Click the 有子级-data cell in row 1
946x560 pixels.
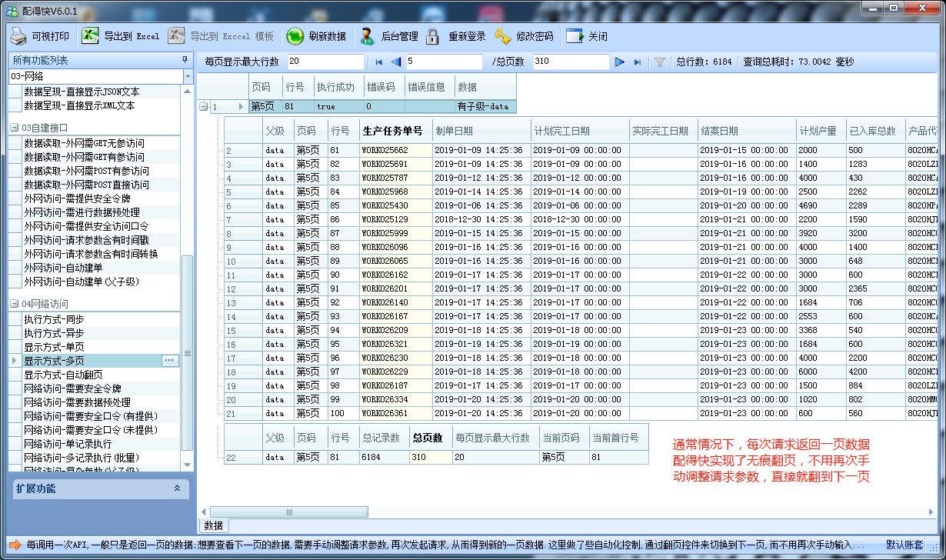485,107
